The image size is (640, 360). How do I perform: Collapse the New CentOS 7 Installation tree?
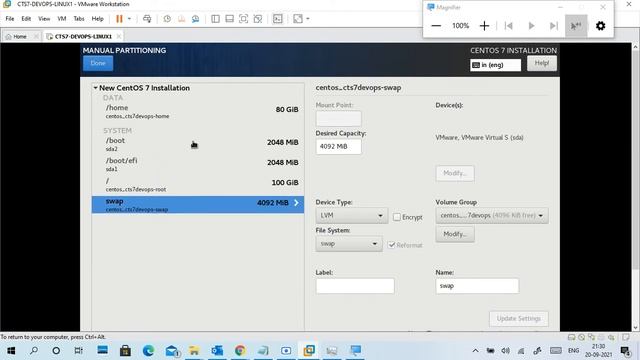(95, 88)
